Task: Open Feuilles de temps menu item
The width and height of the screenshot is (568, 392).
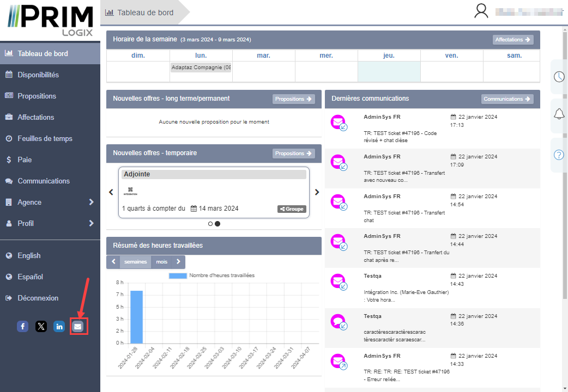Action: tap(45, 138)
